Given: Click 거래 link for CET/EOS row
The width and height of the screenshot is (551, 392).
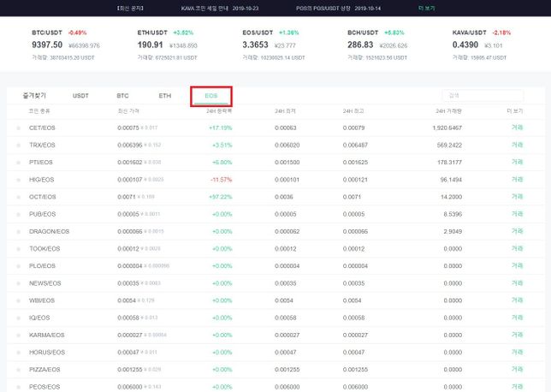Looking at the screenshot, I should 517,128.
